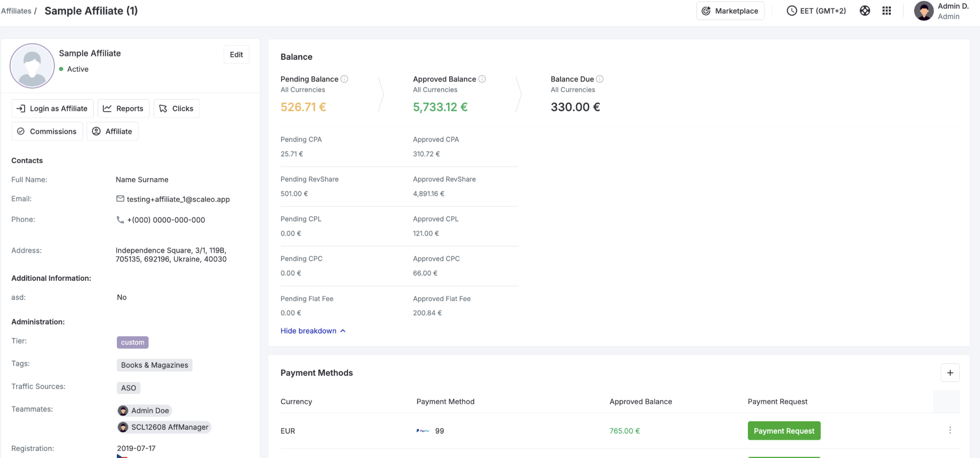Click Login as Affiliate button

pyautogui.click(x=52, y=109)
